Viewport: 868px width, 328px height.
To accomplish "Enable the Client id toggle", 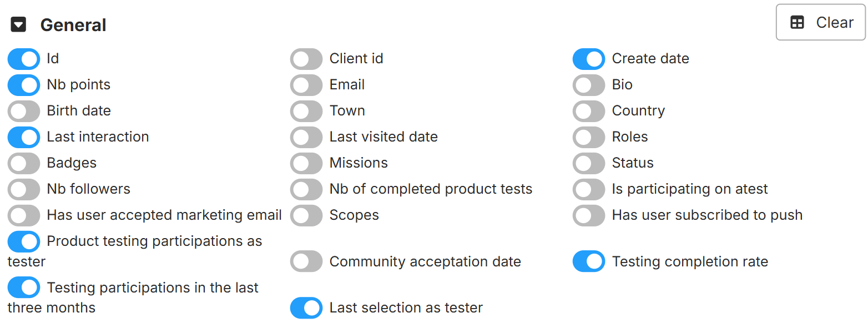I will [x=306, y=59].
